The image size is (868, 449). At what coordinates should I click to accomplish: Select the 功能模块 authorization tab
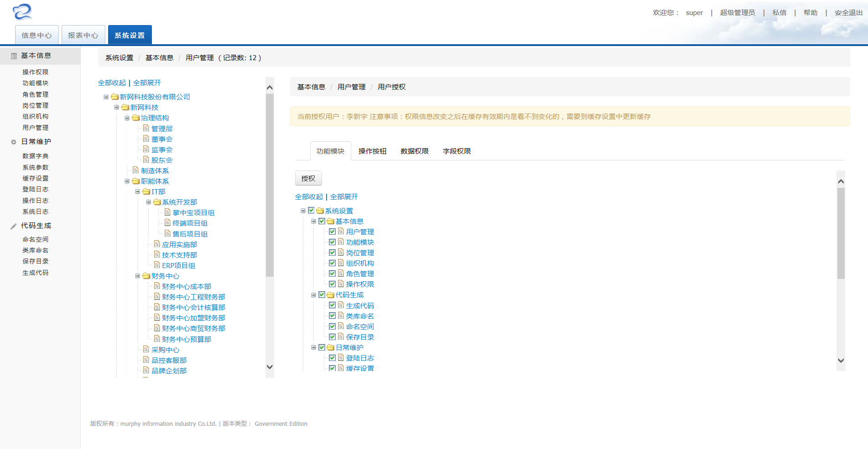coord(331,151)
